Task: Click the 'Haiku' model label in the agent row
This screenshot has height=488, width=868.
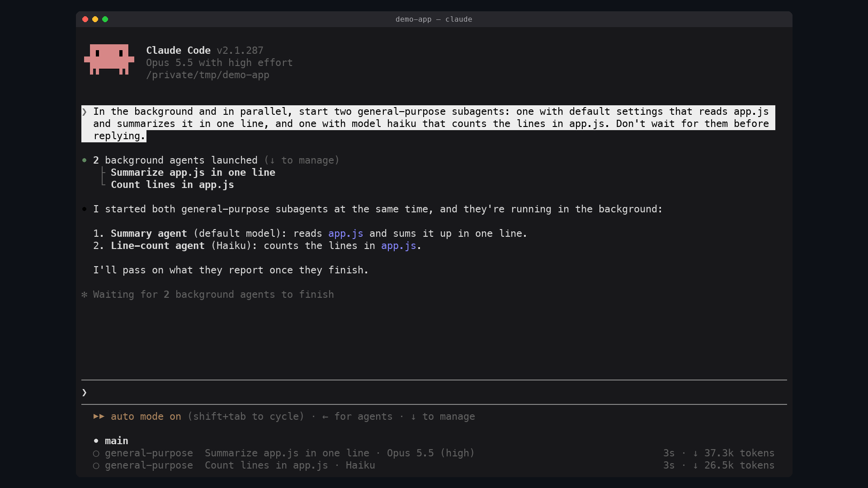Action: pos(360,465)
